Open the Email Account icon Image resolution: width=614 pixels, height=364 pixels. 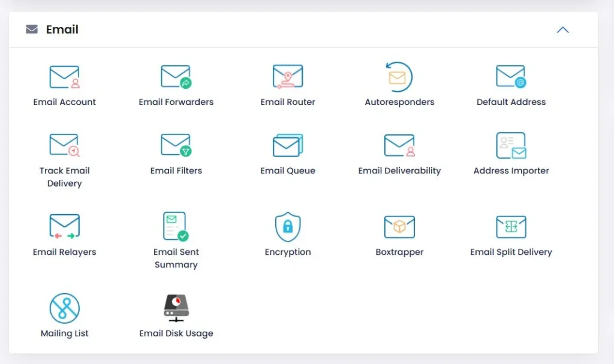[x=64, y=77]
